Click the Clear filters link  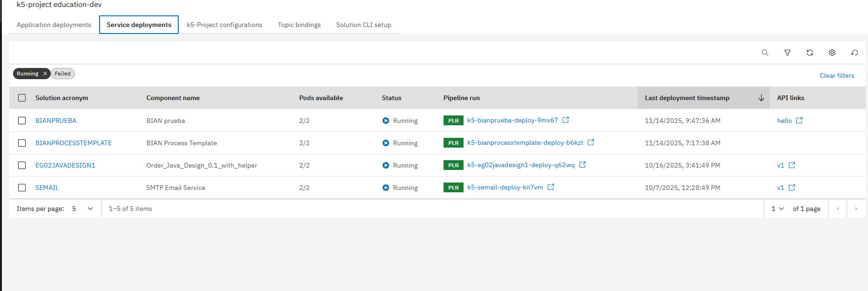coord(836,75)
